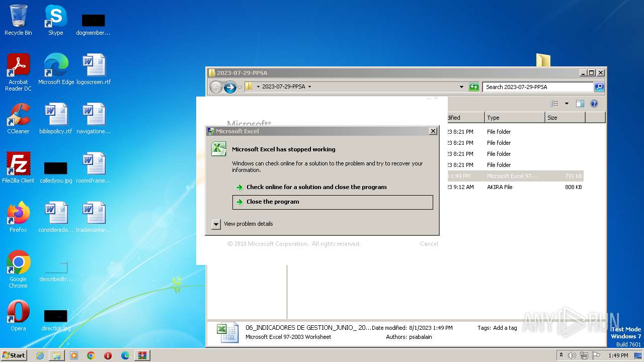The width and height of the screenshot is (644, 362).
Task: Click the Search 2023-07-29-PPSA field
Action: 538,87
